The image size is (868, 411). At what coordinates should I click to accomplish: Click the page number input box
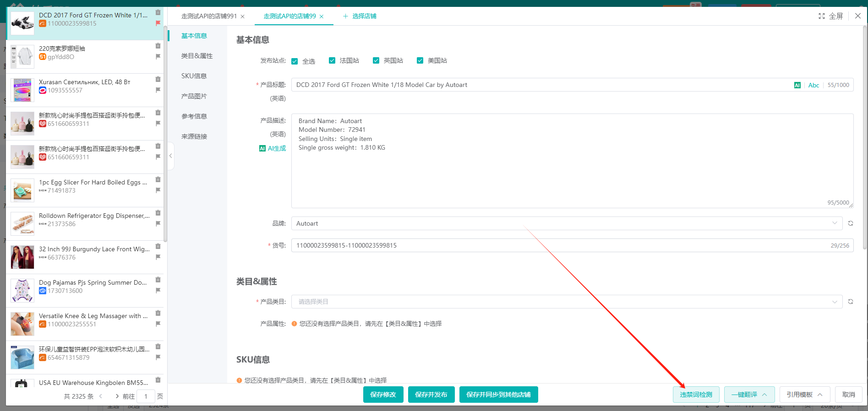click(146, 396)
